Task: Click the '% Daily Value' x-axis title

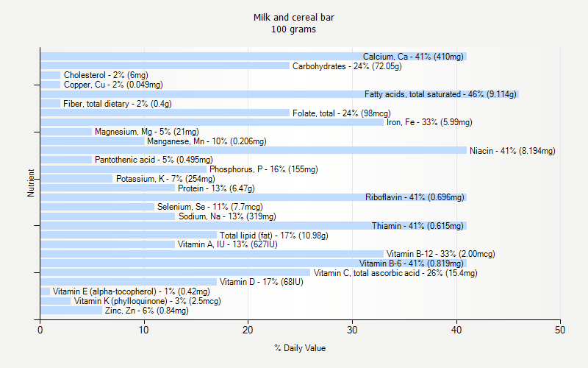Action: click(300, 348)
